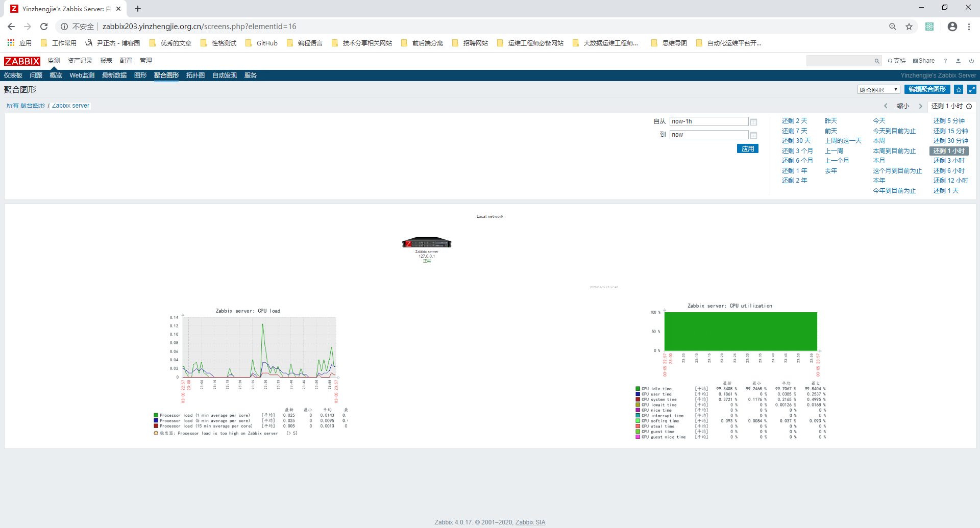Image resolution: width=980 pixels, height=528 pixels.
Task: Click 缩小 zoom out link
Action: click(903, 106)
